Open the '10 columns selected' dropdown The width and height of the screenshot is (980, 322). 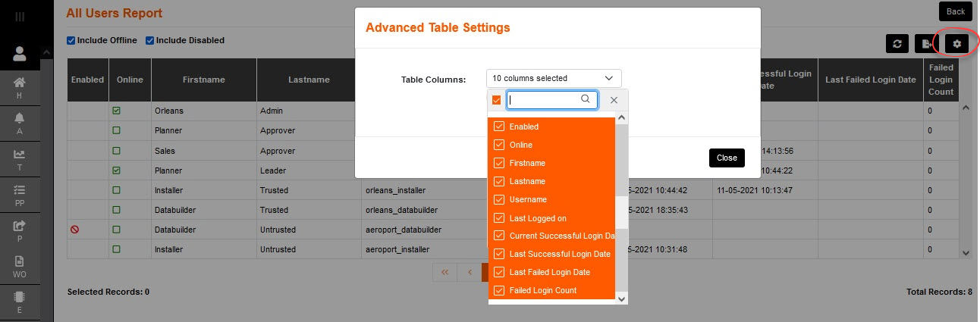(554, 78)
